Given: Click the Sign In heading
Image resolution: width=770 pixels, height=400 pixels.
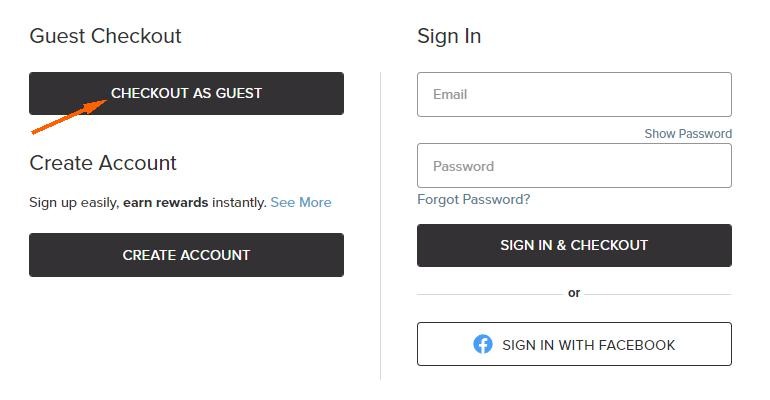Looking at the screenshot, I should [x=449, y=36].
